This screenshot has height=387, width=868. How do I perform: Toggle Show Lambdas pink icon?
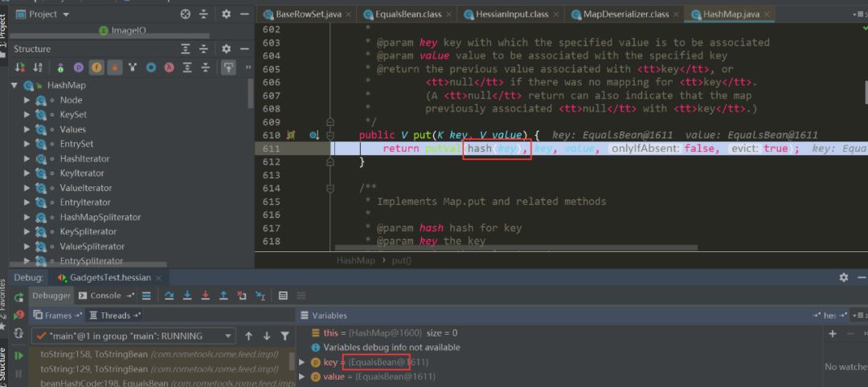170,67
